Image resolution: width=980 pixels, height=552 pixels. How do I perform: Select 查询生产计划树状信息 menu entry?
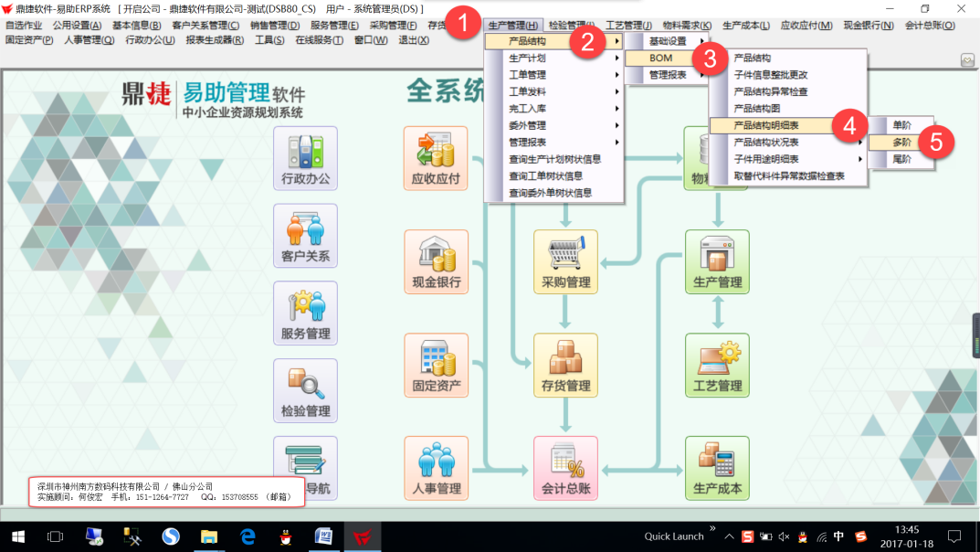click(554, 159)
